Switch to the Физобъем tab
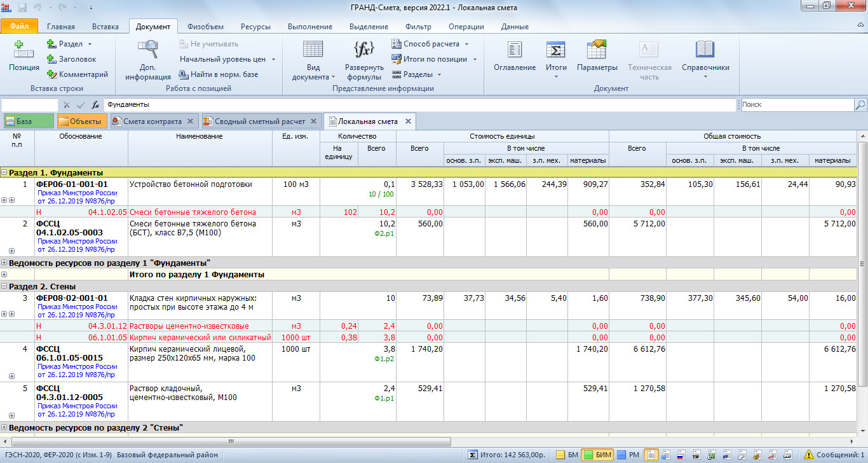This screenshot has height=463, width=868. 205,27
